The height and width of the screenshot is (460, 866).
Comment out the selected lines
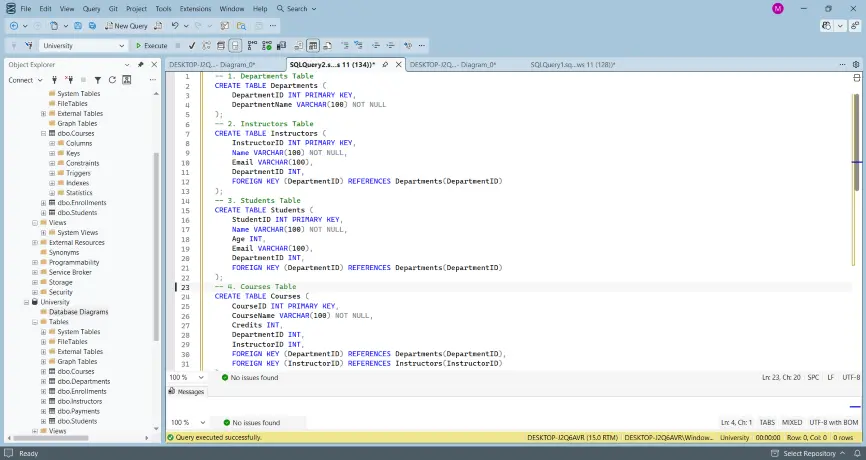tap(345, 46)
